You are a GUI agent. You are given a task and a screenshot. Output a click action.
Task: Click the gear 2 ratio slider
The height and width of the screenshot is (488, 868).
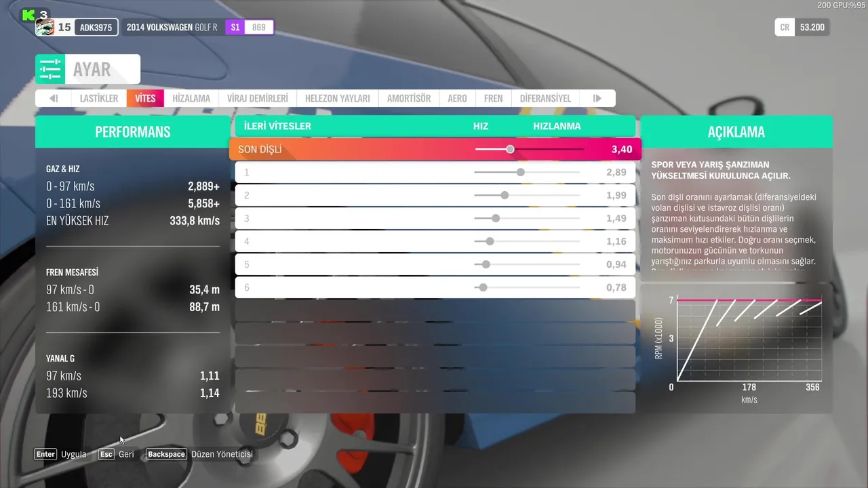pos(527,195)
